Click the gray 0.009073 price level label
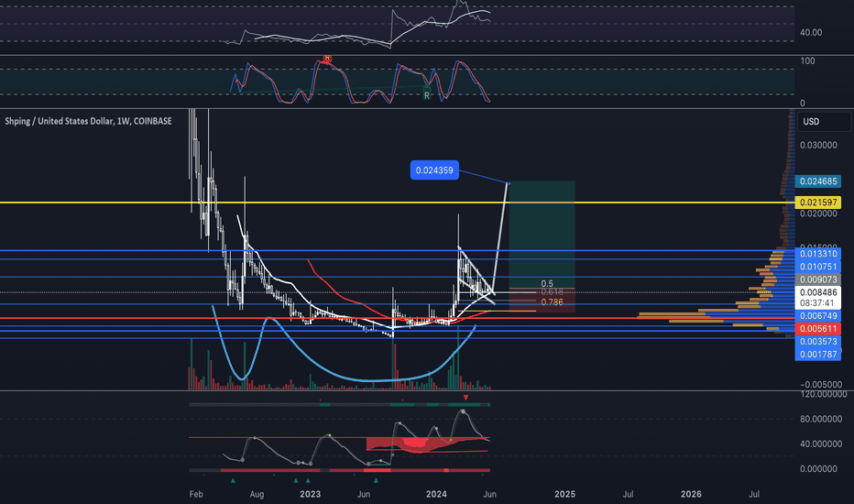This screenshot has width=854, height=504. click(818, 279)
